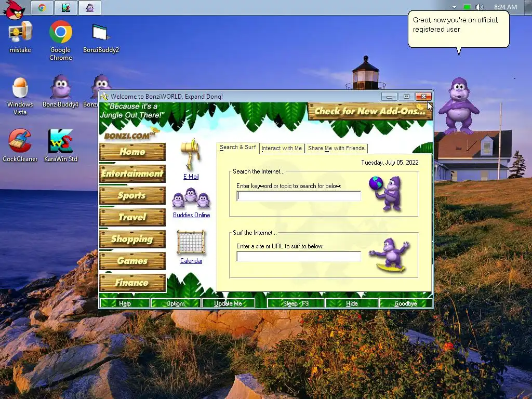Open the Travel section
The height and width of the screenshot is (399, 532).
point(132,217)
